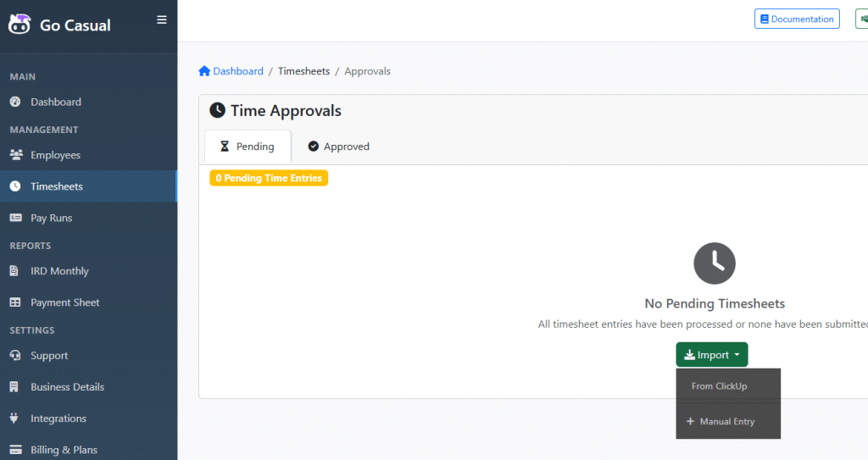Open Billing & Plans settings

[64, 450]
